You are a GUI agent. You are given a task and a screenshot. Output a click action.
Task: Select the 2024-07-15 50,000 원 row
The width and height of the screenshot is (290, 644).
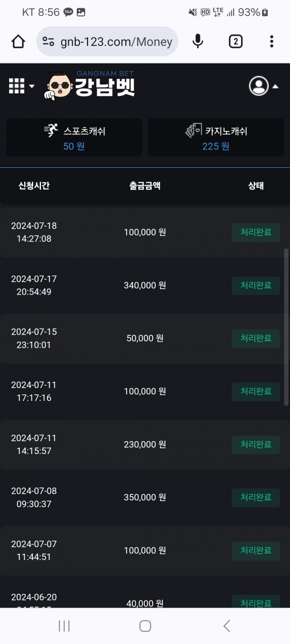pyautogui.click(x=145, y=338)
